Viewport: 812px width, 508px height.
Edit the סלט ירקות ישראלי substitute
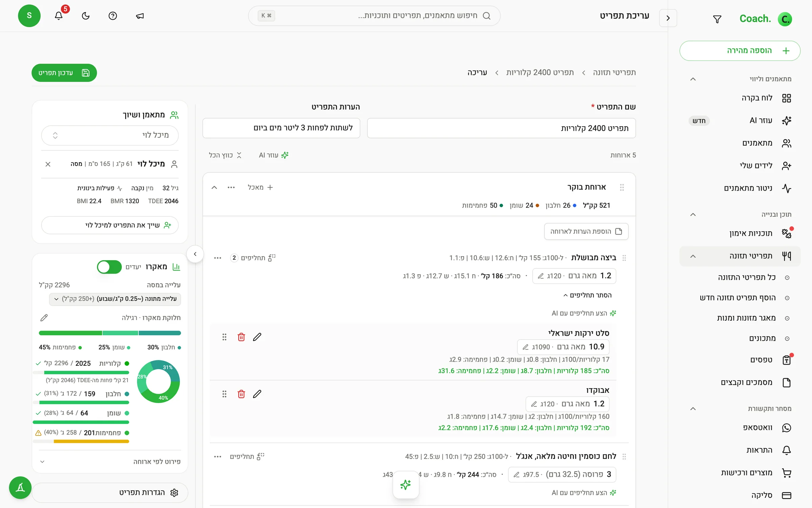pyautogui.click(x=257, y=337)
